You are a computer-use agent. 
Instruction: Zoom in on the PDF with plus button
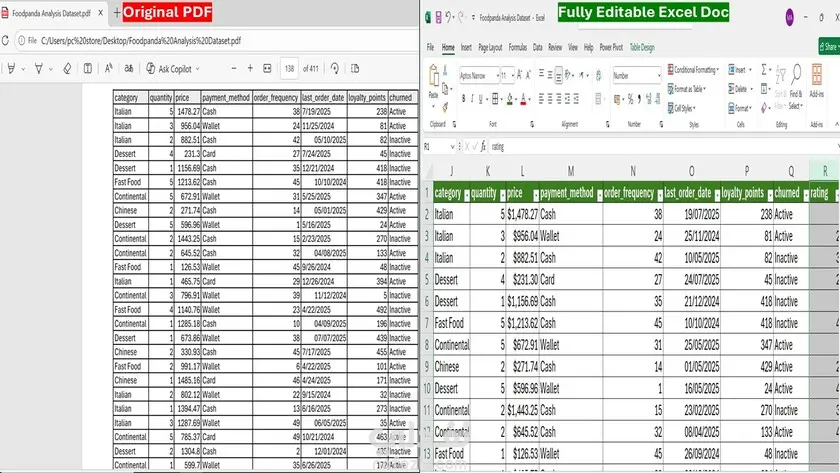(250, 68)
